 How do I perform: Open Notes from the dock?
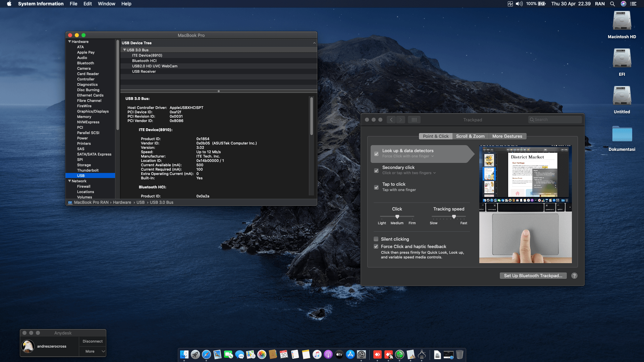pos(306,354)
